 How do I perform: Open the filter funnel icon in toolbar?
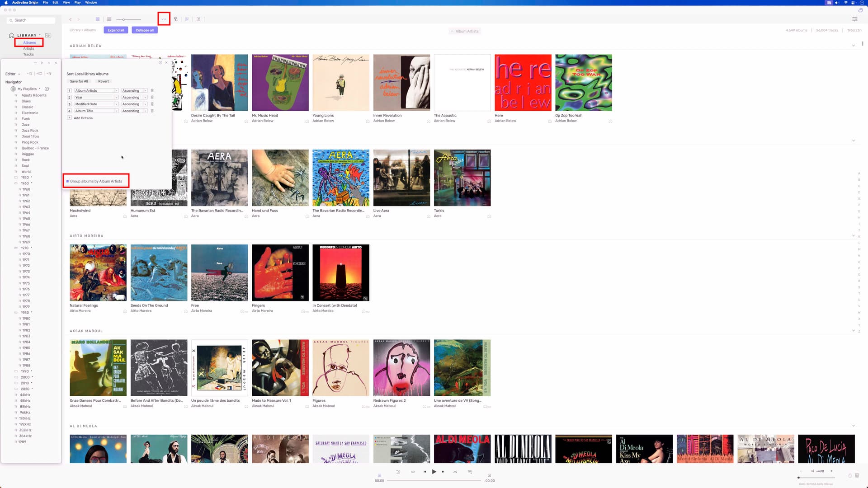[175, 19]
